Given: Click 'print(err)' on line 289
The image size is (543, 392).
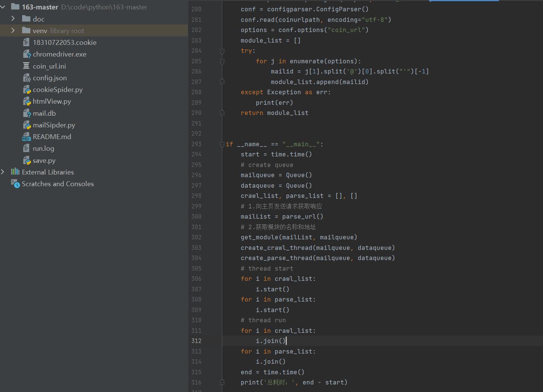Looking at the screenshot, I should [274, 103].
